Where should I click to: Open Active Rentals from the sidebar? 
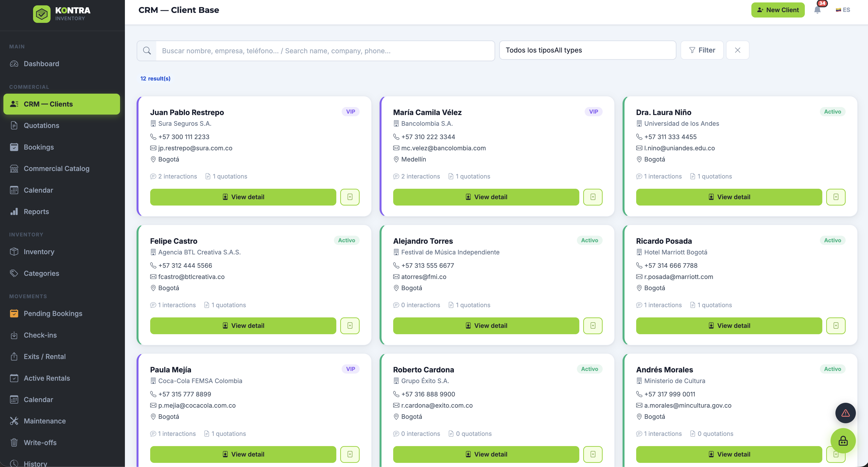pyautogui.click(x=62, y=378)
